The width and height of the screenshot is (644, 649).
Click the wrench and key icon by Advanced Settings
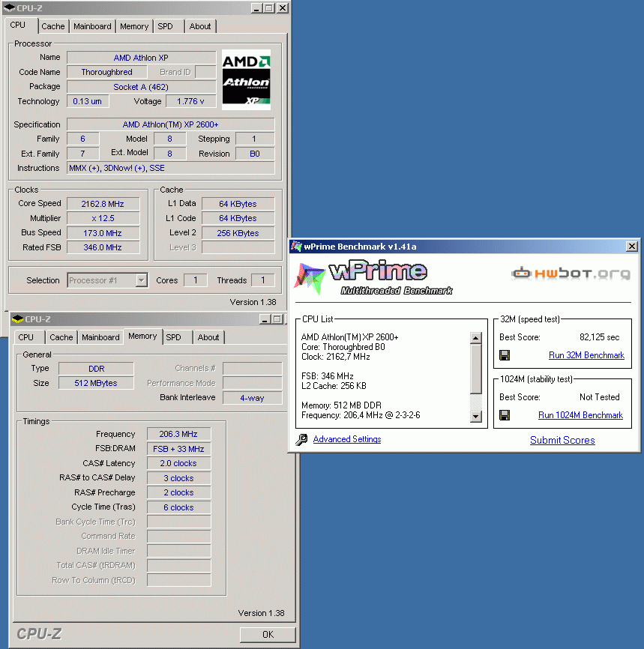coord(301,439)
